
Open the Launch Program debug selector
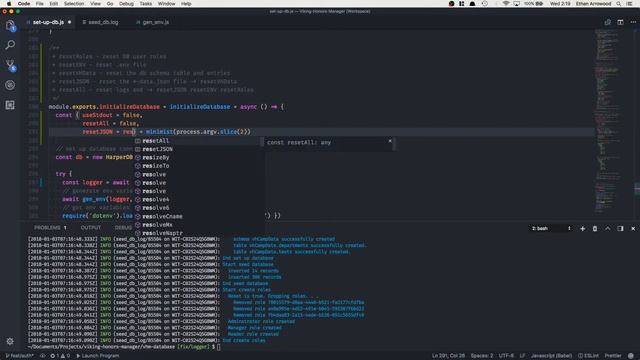click(98, 356)
